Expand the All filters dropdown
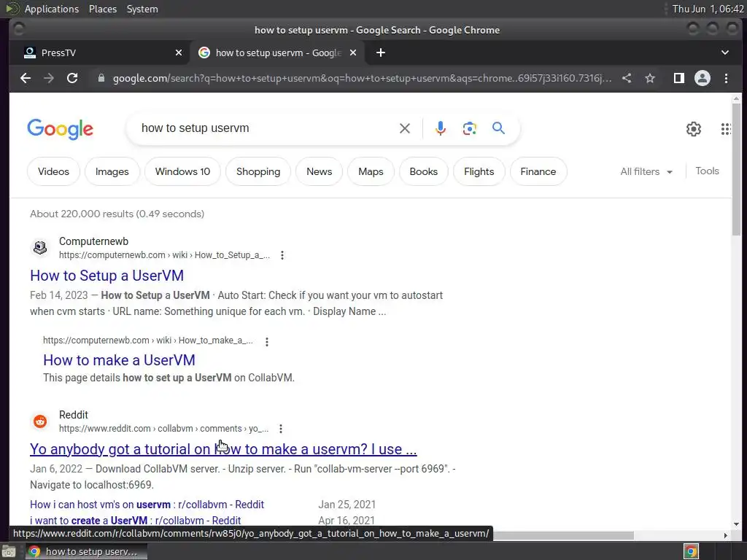The height and width of the screenshot is (560, 747). [646, 171]
